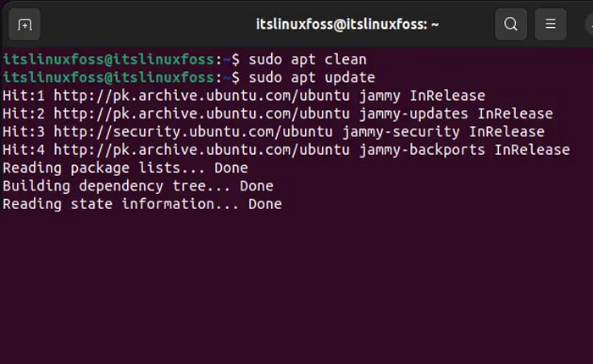Click the empty terminal area below output

pos(296,288)
